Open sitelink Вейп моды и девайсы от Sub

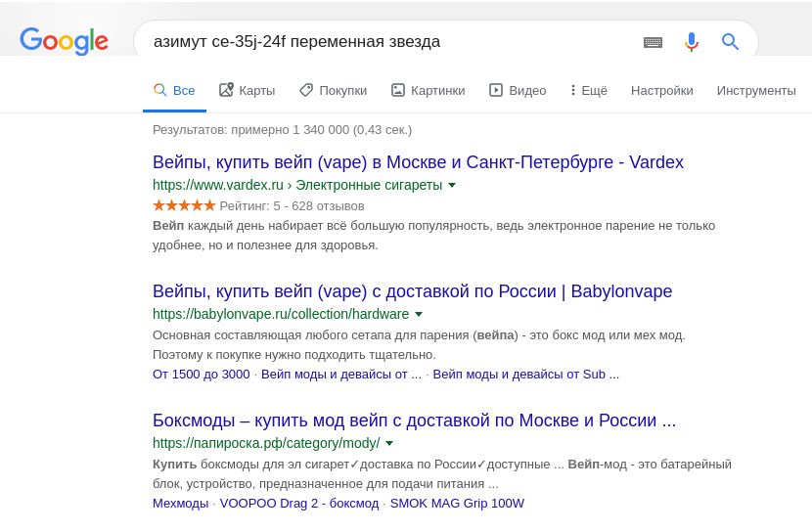(x=525, y=375)
